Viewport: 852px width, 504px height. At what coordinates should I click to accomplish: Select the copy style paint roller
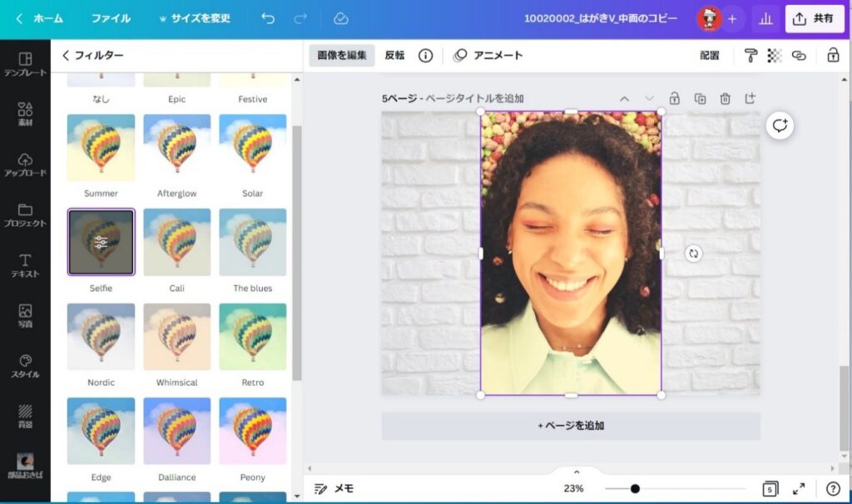pos(750,56)
